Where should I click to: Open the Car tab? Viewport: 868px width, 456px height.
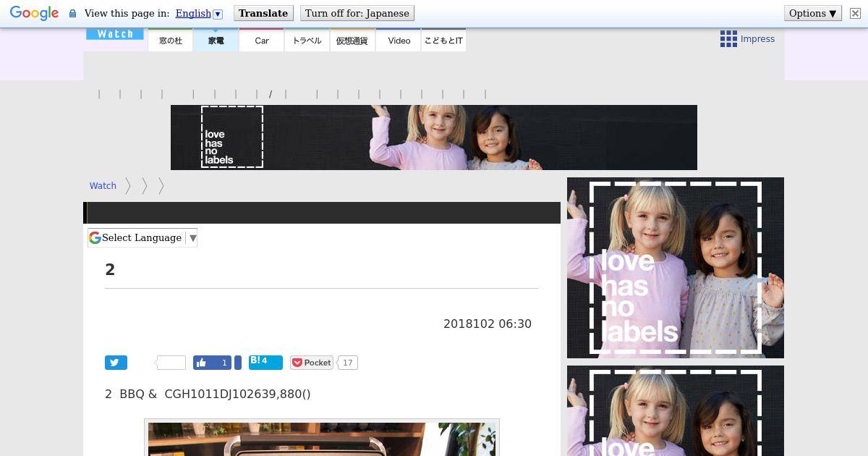262,41
